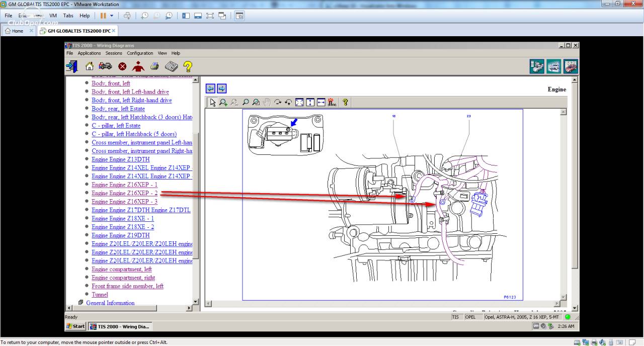Click left tree panel scroll up arrow
The width and height of the screenshot is (644, 346).
click(196, 79)
